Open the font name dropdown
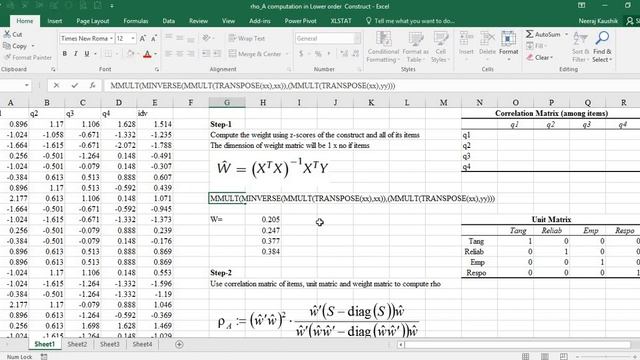The image size is (640, 360). [111, 38]
